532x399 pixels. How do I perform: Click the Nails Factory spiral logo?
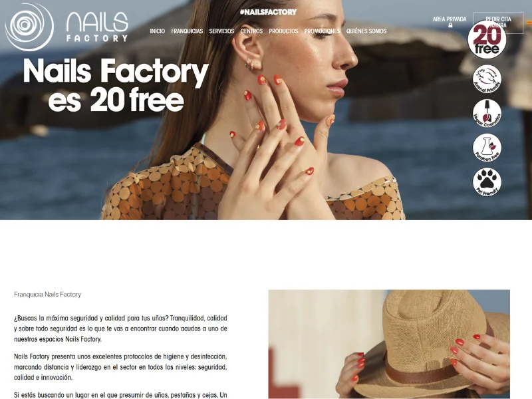pos(29,27)
